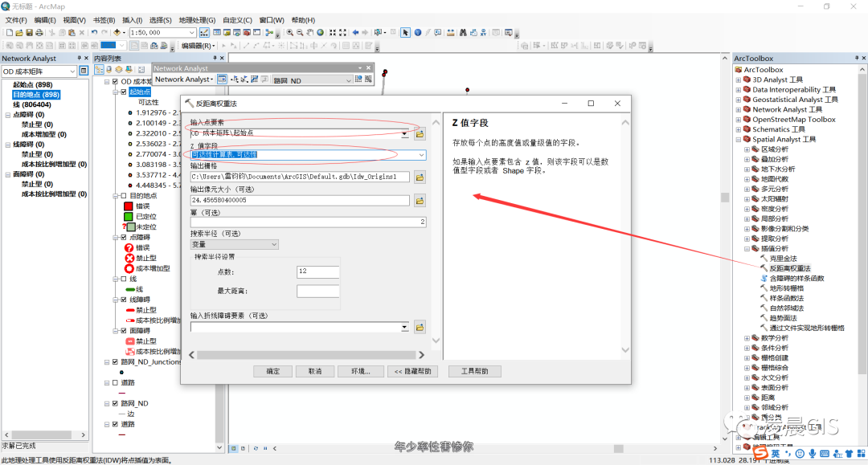Toggle OD 成本矩阵 layer checkbox
This screenshot has width=868, height=465.
[115, 81]
